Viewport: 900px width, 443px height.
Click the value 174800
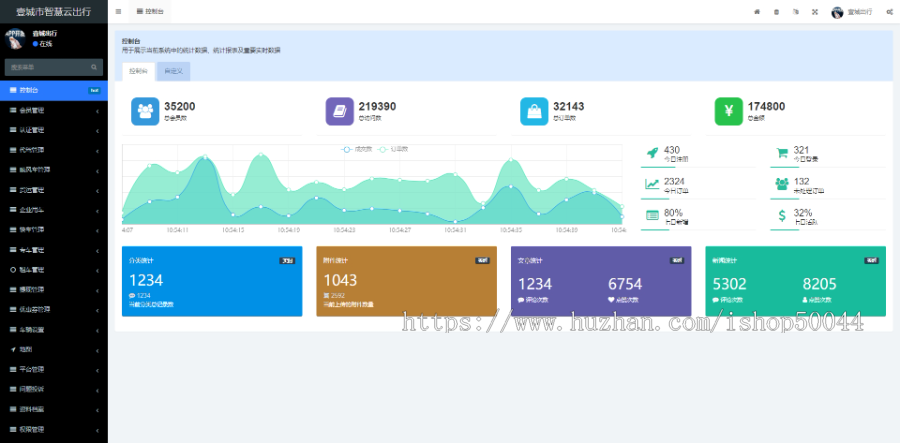766,106
